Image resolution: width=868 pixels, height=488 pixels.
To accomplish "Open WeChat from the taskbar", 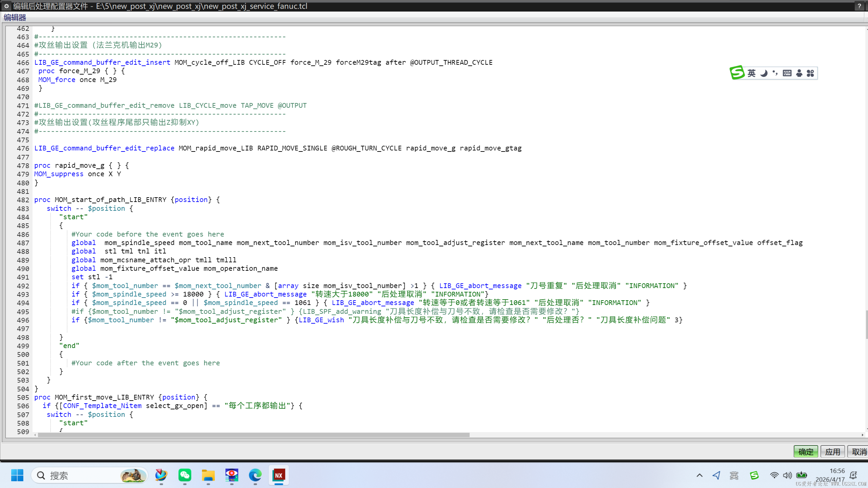I will [185, 475].
